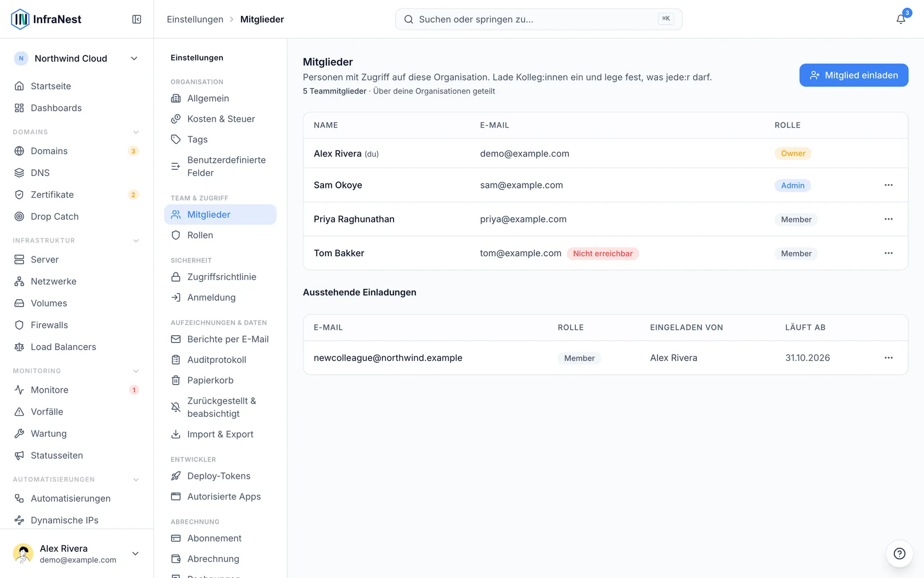924x578 pixels.
Task: Open Rollen settings
Action: coord(220,235)
